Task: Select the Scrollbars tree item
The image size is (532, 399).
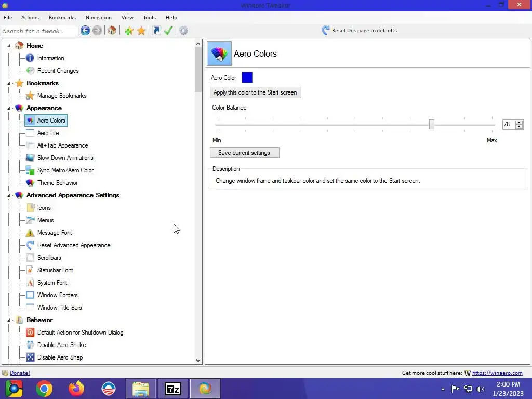Action: [x=49, y=258]
